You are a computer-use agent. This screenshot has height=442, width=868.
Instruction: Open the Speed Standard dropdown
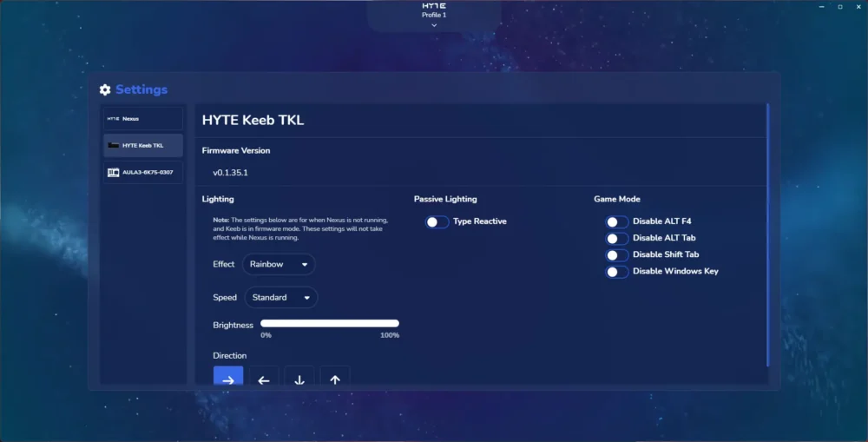point(281,298)
